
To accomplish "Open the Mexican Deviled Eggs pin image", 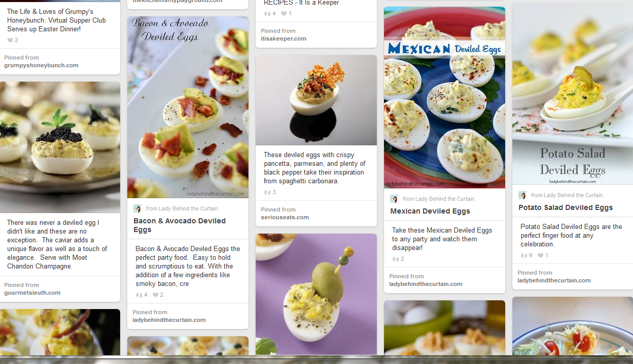I will click(445, 98).
